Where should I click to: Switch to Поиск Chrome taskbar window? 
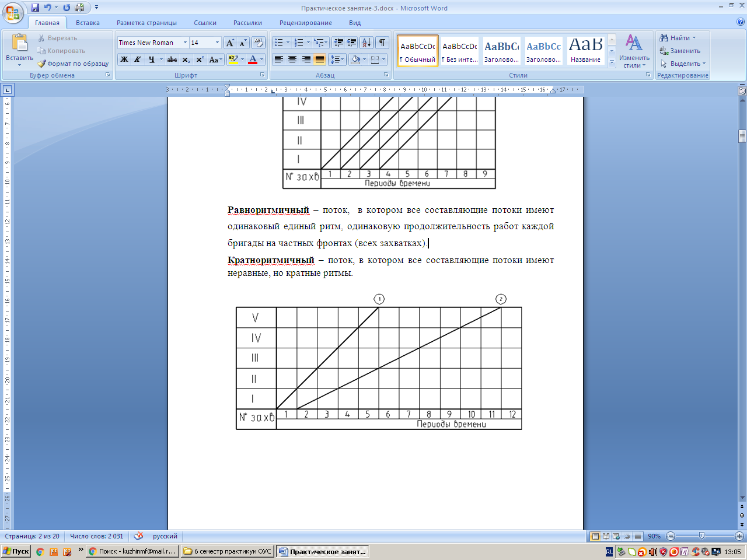pyautogui.click(x=132, y=551)
